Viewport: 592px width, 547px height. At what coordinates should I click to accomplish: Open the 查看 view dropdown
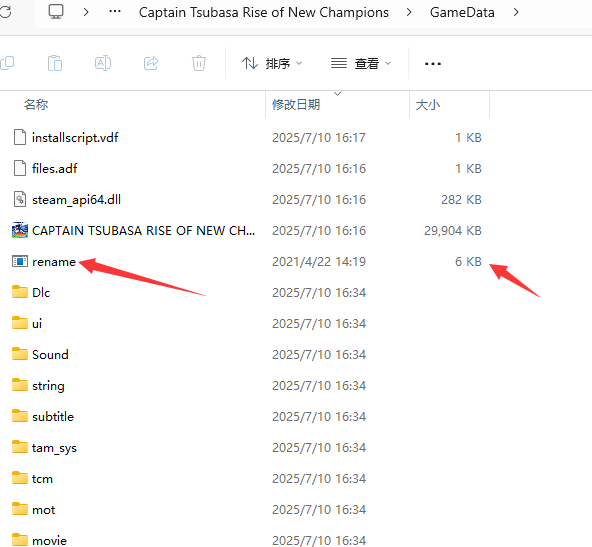pos(361,63)
